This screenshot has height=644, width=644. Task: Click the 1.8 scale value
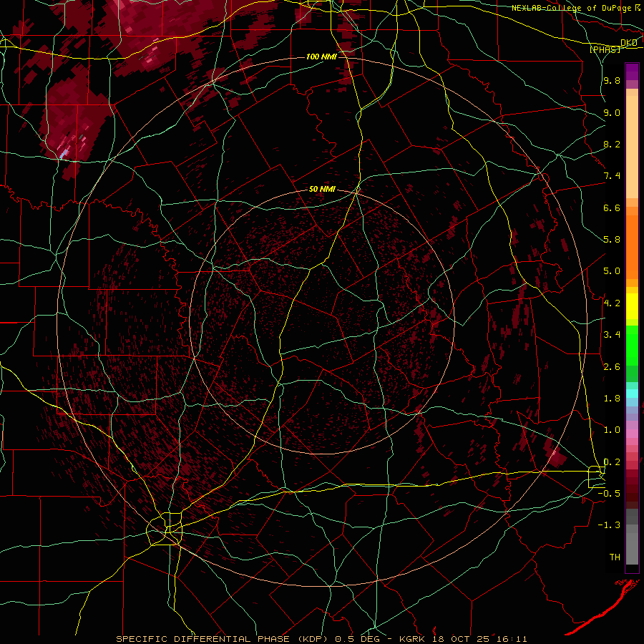point(612,399)
